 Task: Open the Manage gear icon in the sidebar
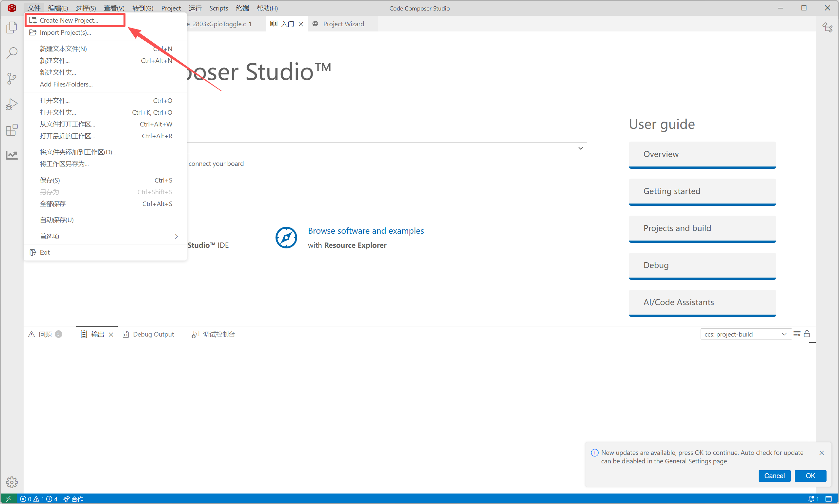tap(11, 482)
